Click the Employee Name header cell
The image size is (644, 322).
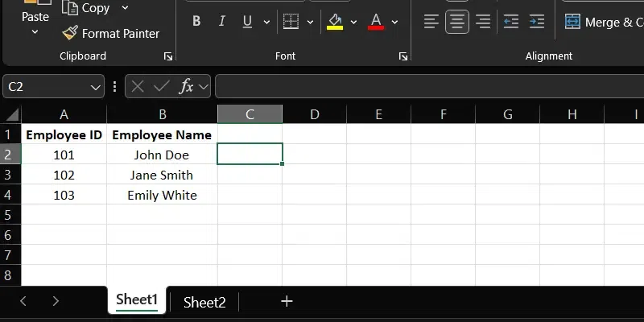(x=163, y=134)
